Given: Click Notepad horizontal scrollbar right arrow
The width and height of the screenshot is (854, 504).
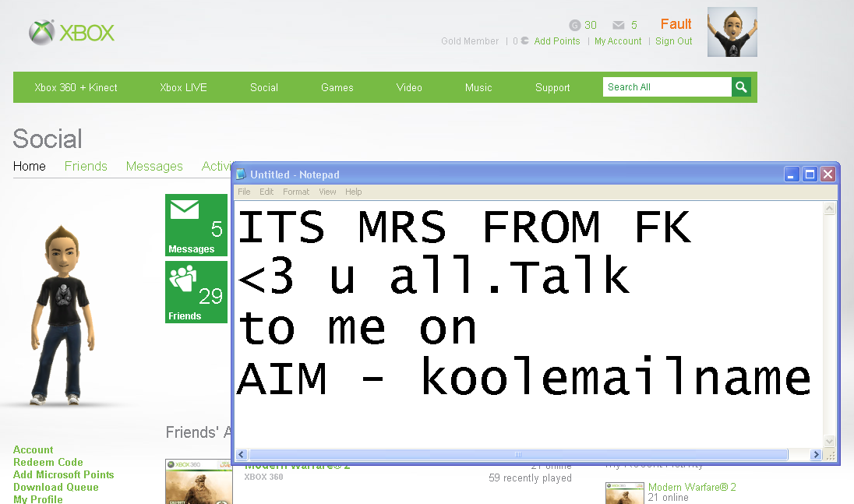Looking at the screenshot, I should coord(815,454).
